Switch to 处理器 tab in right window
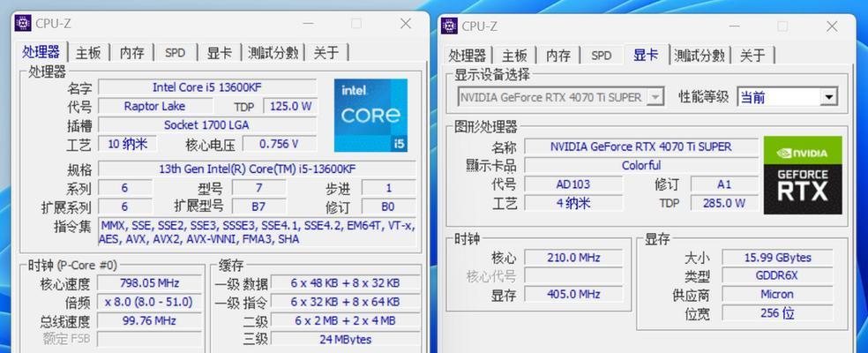868x353 pixels. pyautogui.click(x=468, y=56)
